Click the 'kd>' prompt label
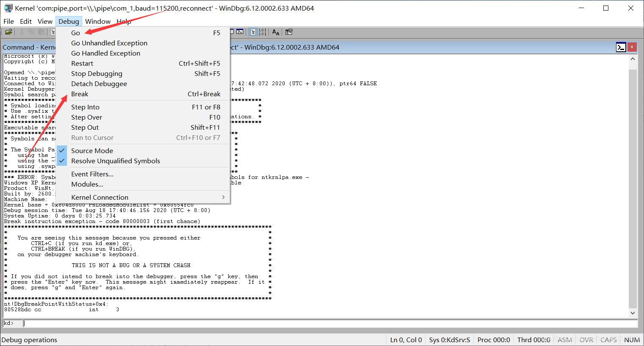 click(x=9, y=323)
